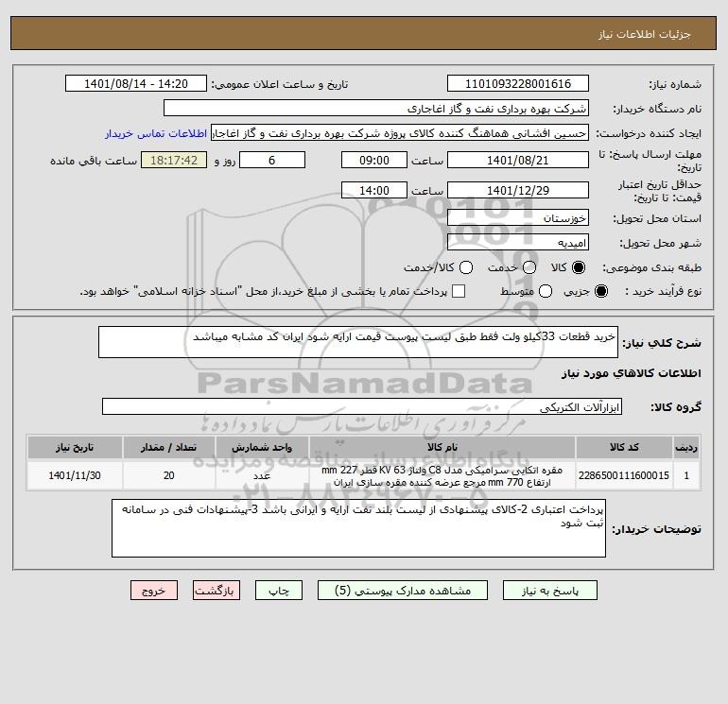
Task: Click the need date cell 1401/11/30
Action: 75,475
